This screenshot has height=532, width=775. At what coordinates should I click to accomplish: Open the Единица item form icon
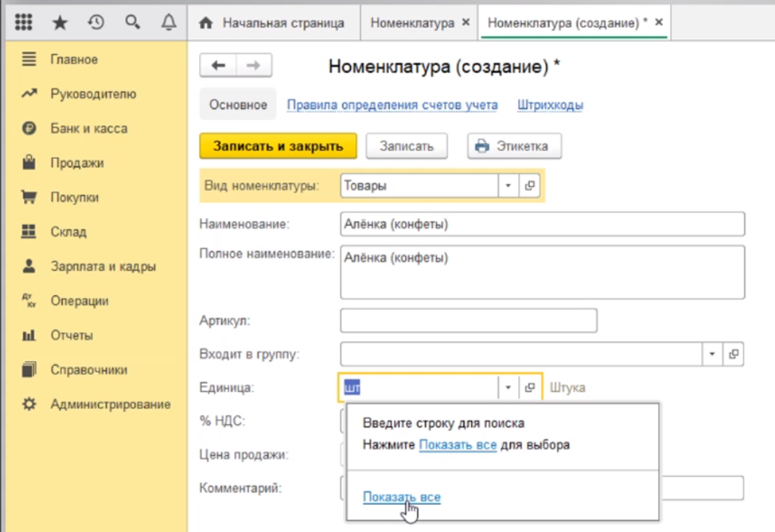[x=529, y=388]
